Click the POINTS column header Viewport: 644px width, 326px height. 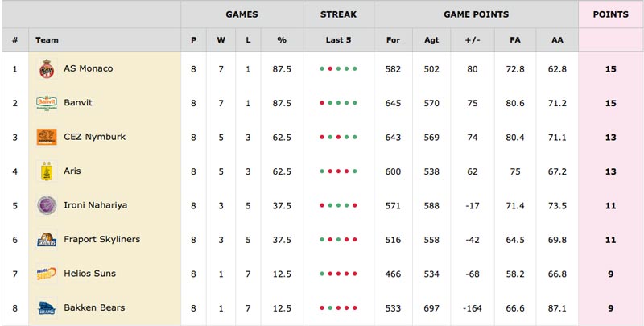point(611,14)
